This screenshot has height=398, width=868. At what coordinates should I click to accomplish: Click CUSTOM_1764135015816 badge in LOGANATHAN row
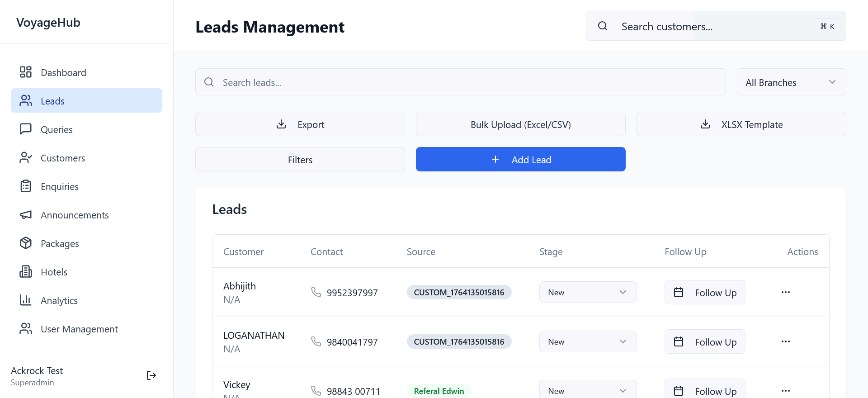(x=459, y=341)
